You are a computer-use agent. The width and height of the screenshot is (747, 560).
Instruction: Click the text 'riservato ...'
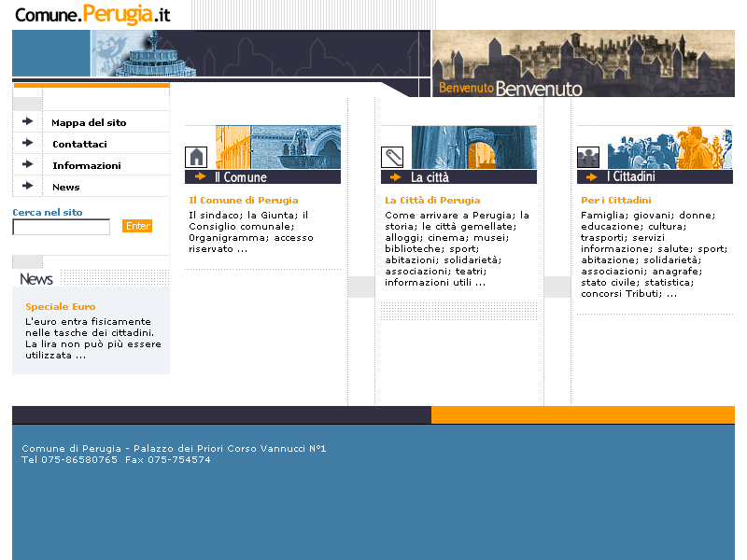218,249
